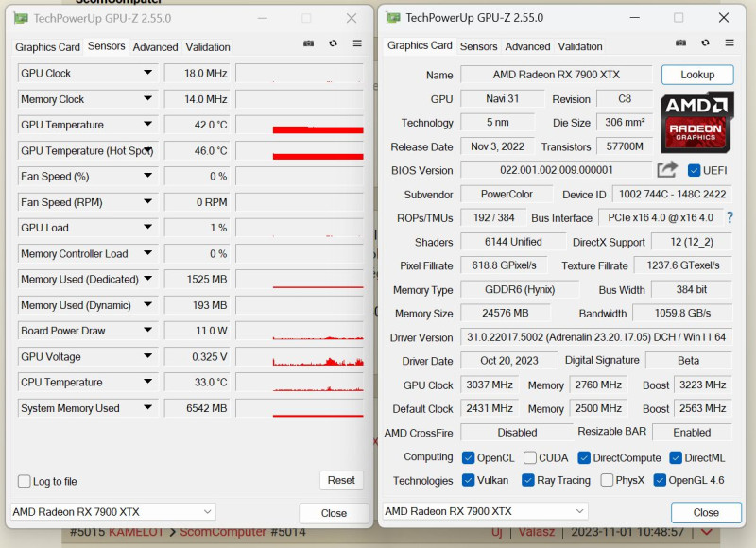Open the GPU Temperature sensor dropdown
The image size is (756, 548).
(147, 125)
